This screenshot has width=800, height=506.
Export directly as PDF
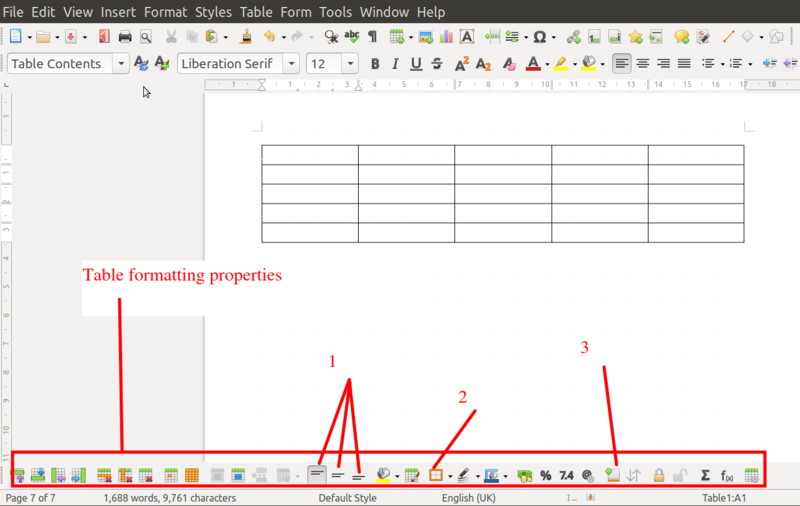(x=104, y=37)
